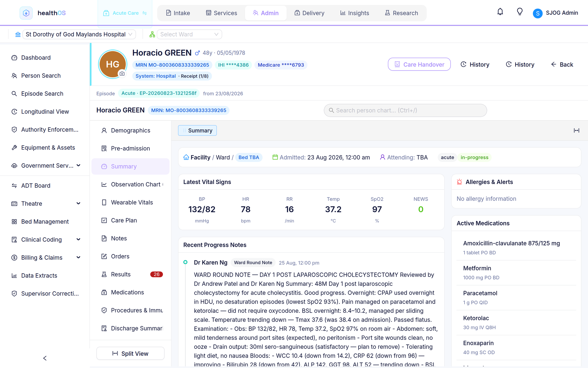
Task: Switch to the Services tab
Action: [221, 13]
